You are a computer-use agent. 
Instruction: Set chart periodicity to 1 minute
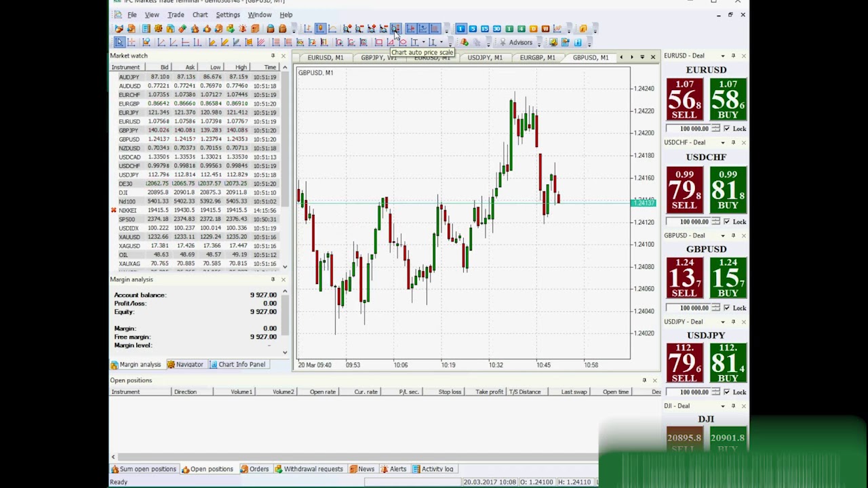click(461, 28)
